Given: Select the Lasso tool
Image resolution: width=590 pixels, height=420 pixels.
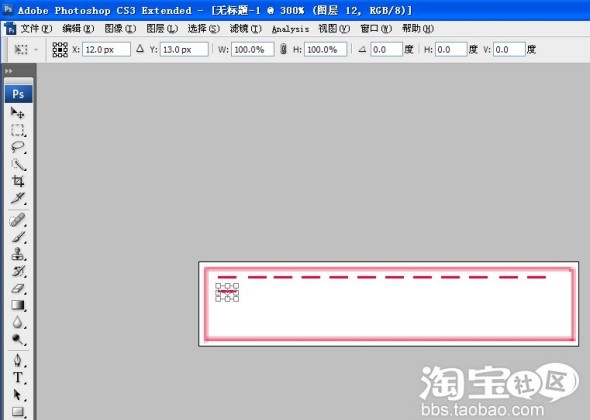Looking at the screenshot, I should pyautogui.click(x=18, y=147).
